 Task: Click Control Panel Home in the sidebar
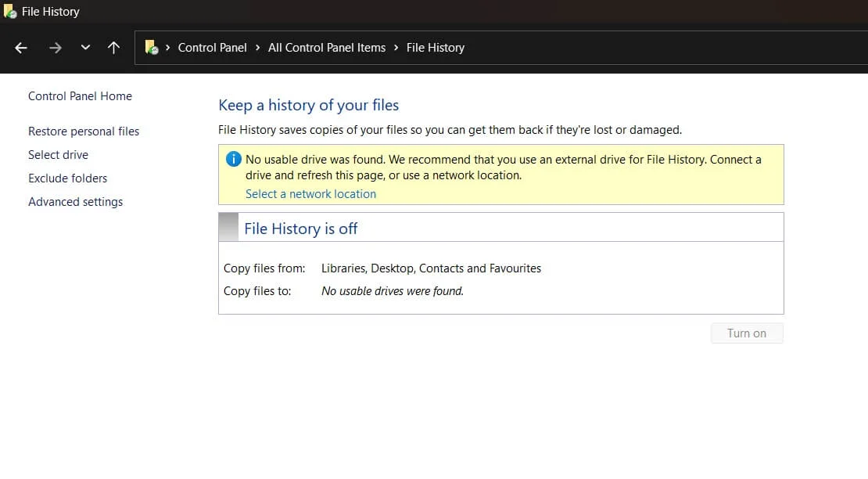coord(80,95)
